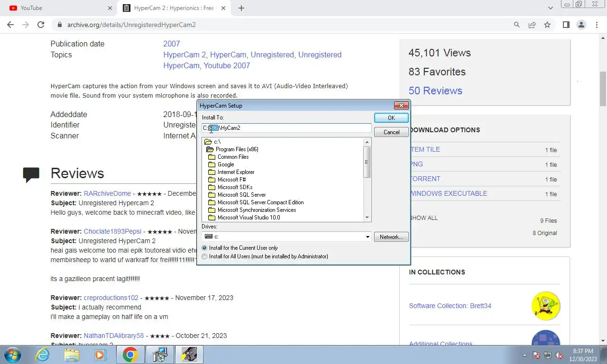The image size is (607, 364).
Task: Open the Chrome side panel icon
Action: click(566, 25)
